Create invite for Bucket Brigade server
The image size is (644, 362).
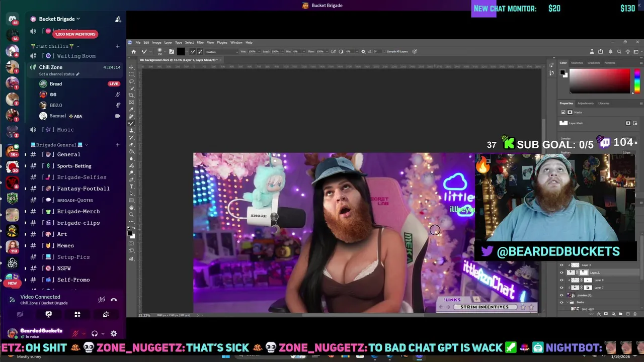point(118,19)
